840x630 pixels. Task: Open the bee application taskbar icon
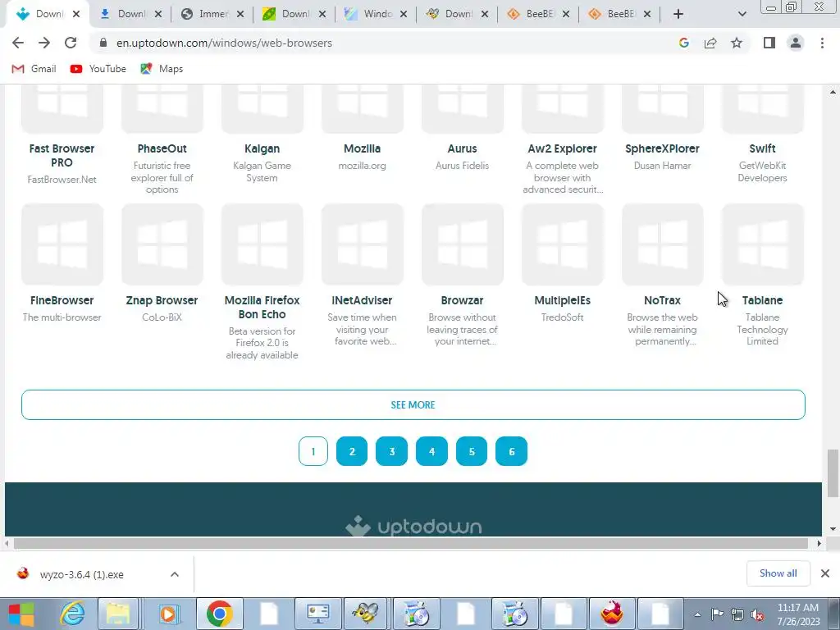click(x=366, y=614)
